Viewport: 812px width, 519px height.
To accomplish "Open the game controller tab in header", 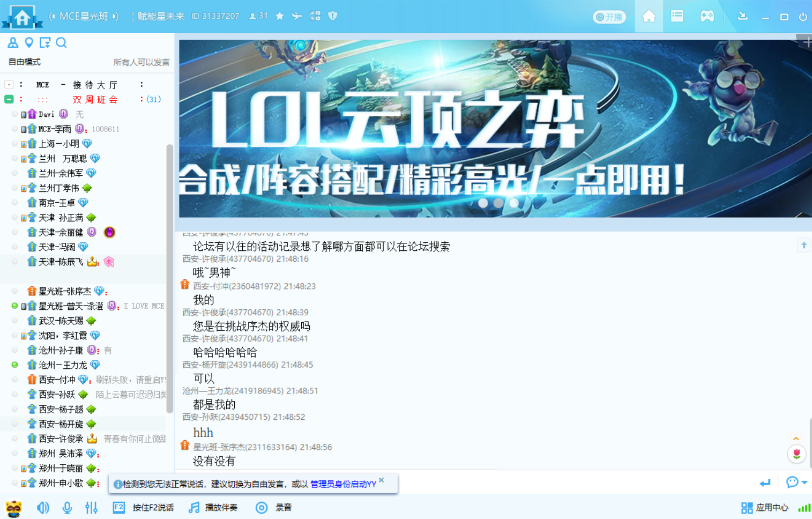I will 707,16.
